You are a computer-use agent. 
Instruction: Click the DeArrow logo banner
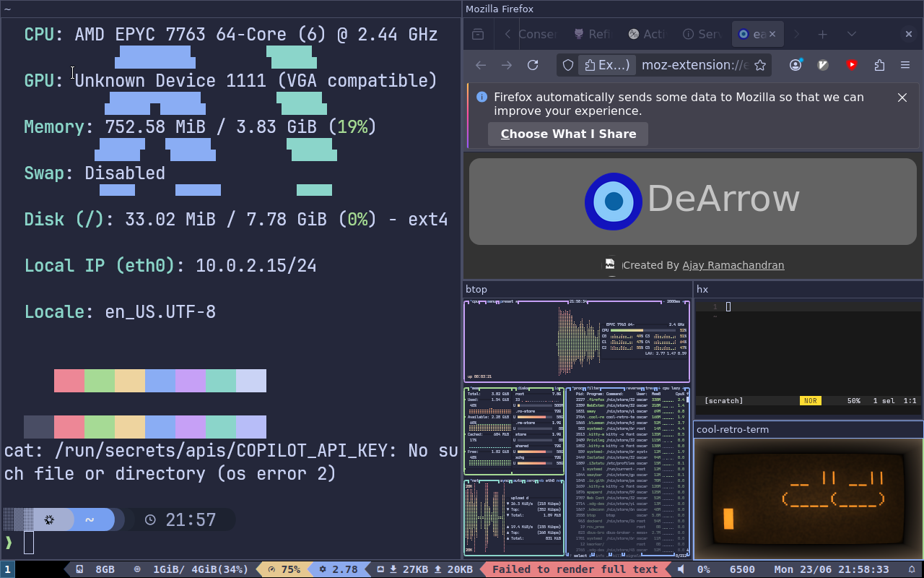(693, 202)
